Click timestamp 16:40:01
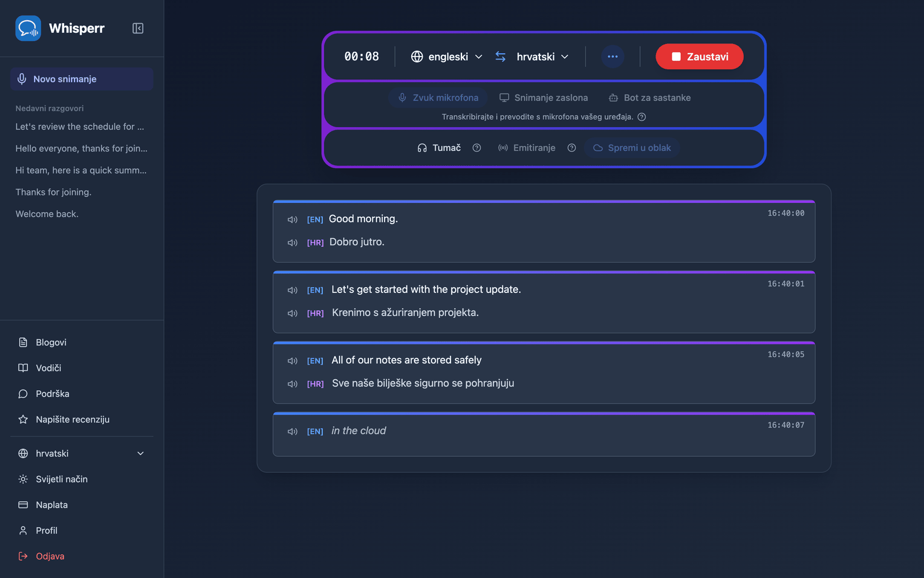Screen dimensions: 924x578 click(785, 284)
